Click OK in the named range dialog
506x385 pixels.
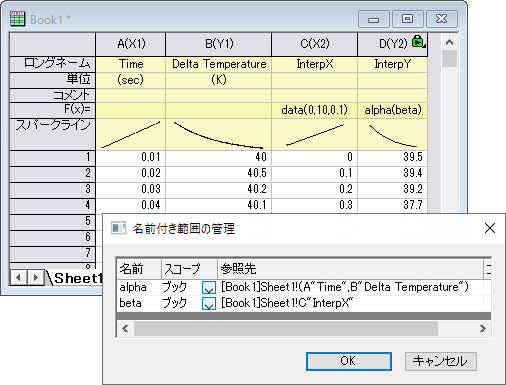(349, 361)
